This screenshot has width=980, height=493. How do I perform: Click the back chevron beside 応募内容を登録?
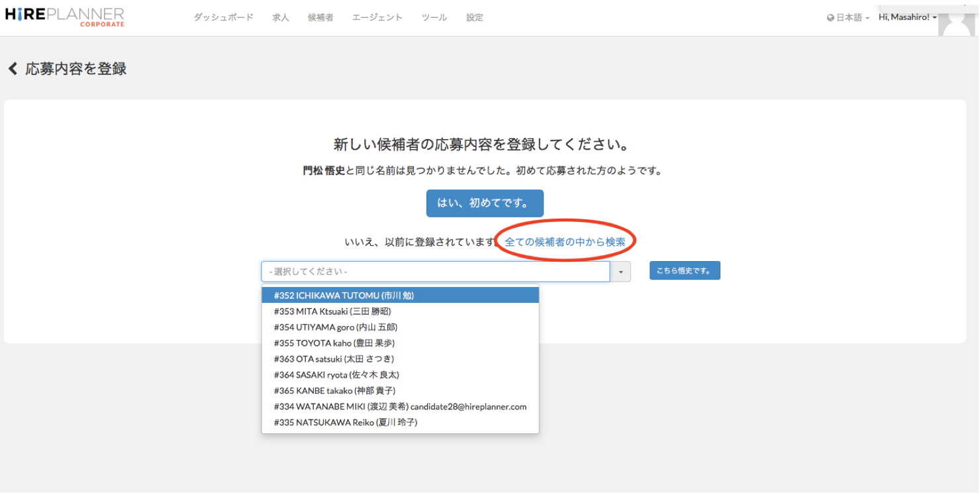(13, 69)
